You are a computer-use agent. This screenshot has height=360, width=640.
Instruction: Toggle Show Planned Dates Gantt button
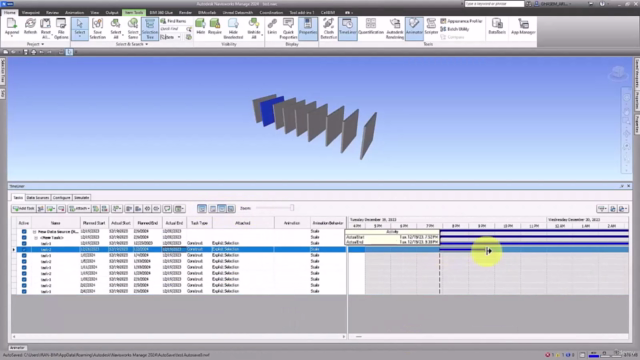point(213,209)
